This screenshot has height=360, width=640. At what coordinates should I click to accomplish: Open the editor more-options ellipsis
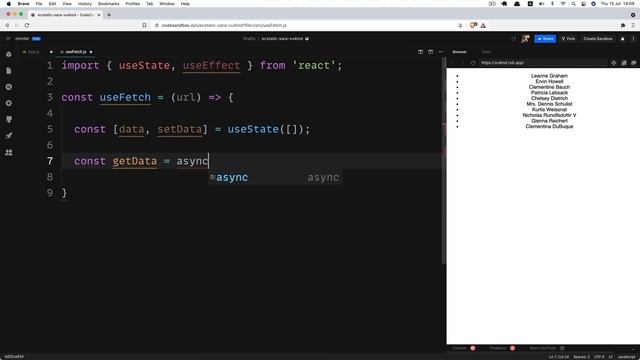(441, 52)
